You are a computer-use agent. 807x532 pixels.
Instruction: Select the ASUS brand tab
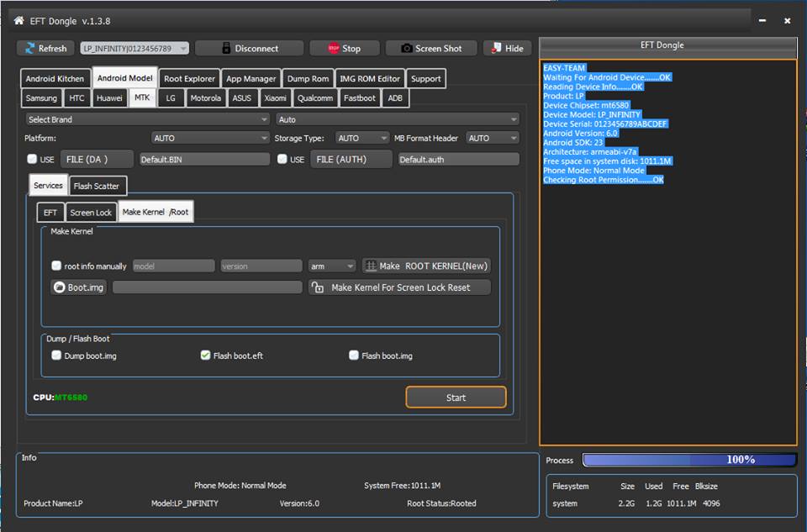click(x=241, y=97)
